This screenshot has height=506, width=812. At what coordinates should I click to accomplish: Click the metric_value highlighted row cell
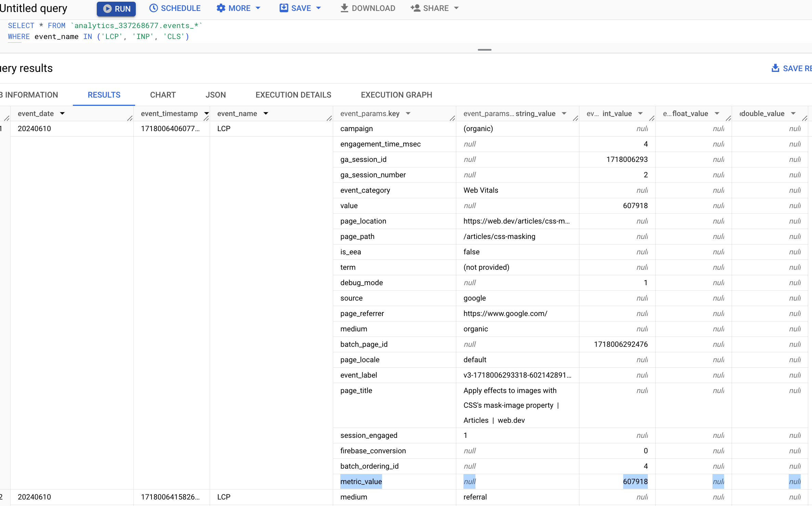coord(360,481)
